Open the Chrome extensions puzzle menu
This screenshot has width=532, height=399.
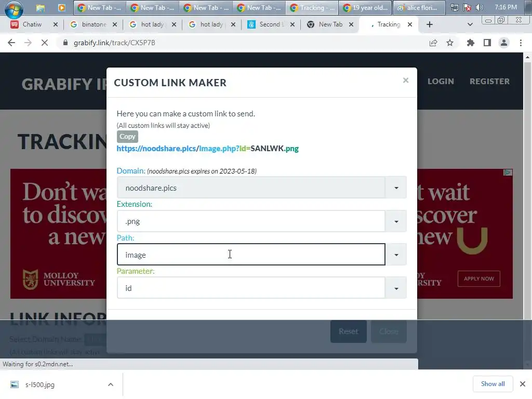[471, 43]
